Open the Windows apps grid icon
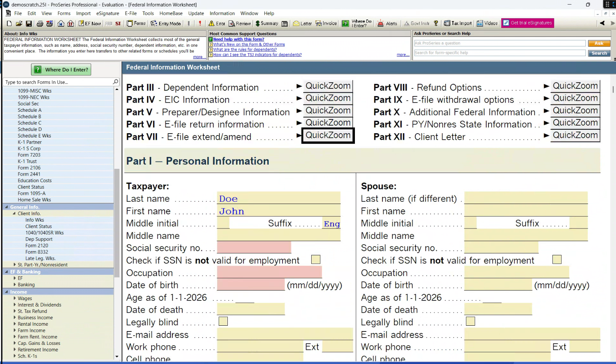The image size is (616, 364). tap(608, 5)
